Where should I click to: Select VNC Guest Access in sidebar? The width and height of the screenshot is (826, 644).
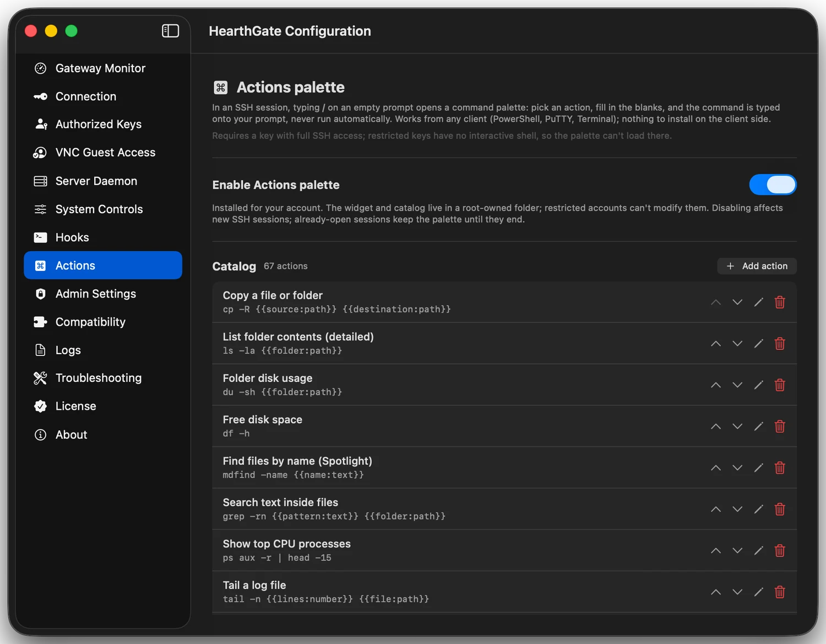click(x=103, y=153)
